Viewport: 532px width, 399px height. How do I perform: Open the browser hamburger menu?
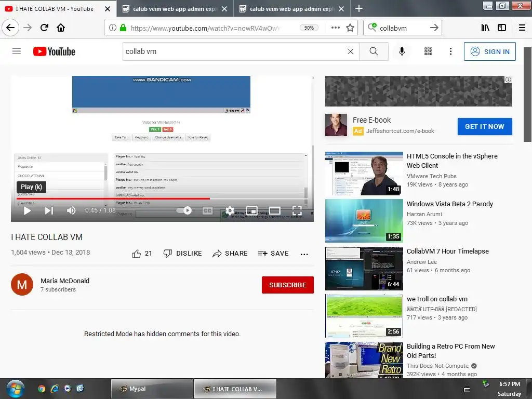click(x=522, y=28)
